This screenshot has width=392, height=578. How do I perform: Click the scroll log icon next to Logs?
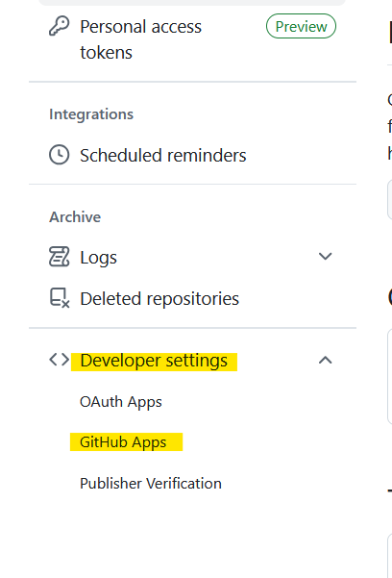pos(59,257)
